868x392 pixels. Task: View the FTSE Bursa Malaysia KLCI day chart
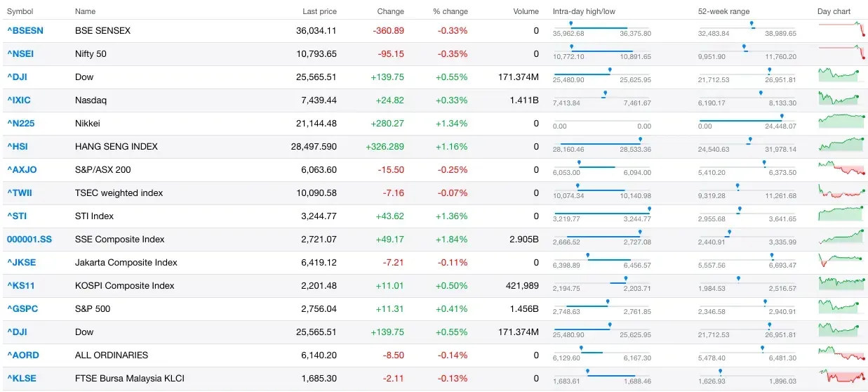pos(841,377)
